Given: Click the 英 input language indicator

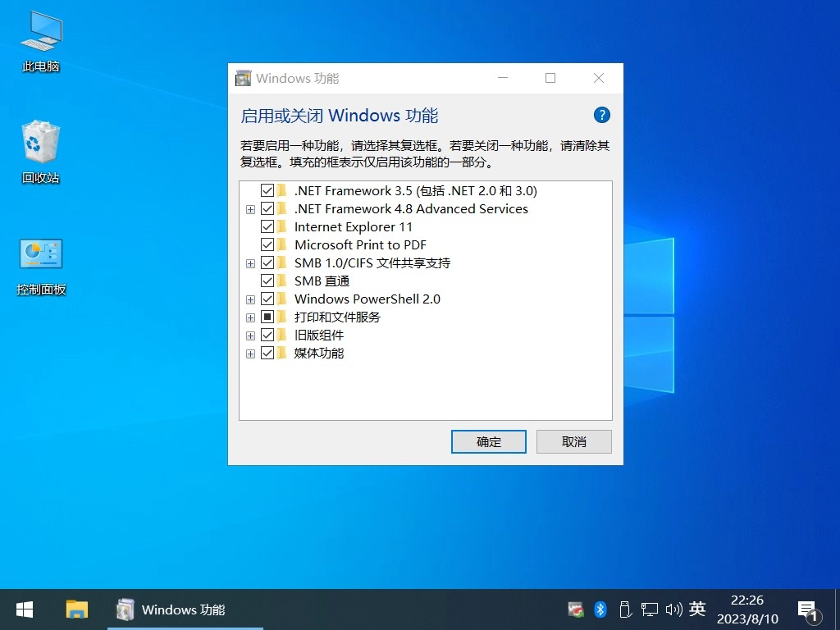Looking at the screenshot, I should coord(697,609).
